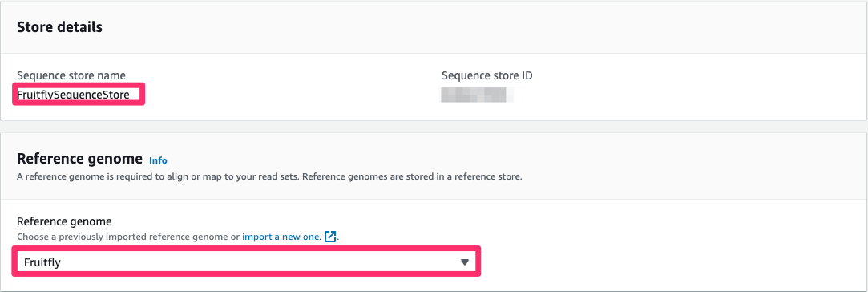This screenshot has height=292, width=868.
Task: Click empty area right of Fruitfly dropdown
Action: (x=664, y=262)
